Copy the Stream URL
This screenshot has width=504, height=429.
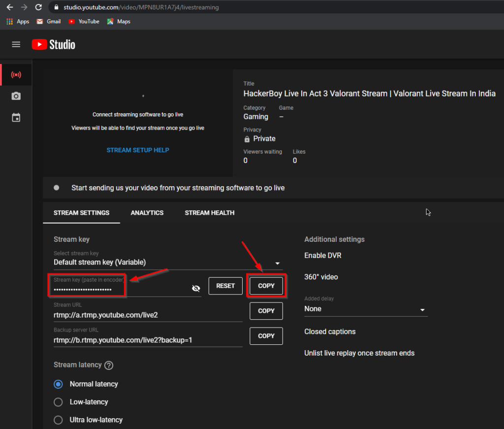[266, 311]
